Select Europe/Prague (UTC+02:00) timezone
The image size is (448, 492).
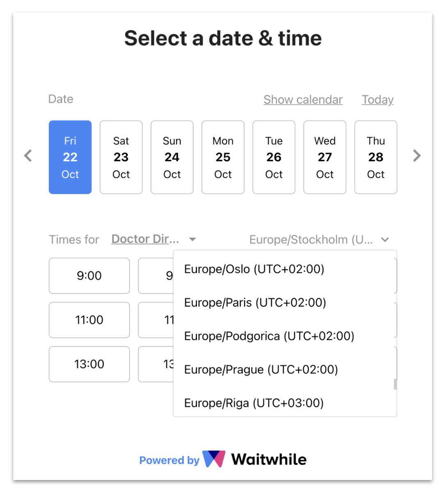pyautogui.click(x=261, y=370)
